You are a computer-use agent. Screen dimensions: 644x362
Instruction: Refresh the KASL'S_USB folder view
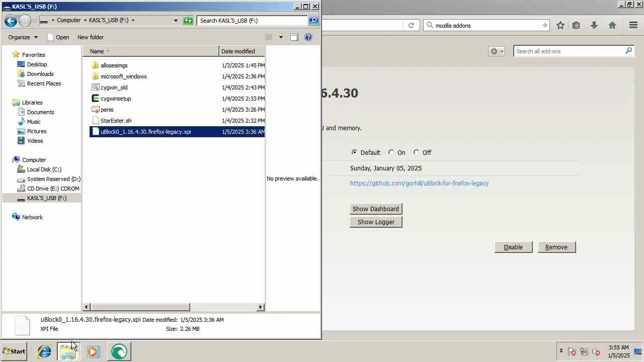(188, 21)
